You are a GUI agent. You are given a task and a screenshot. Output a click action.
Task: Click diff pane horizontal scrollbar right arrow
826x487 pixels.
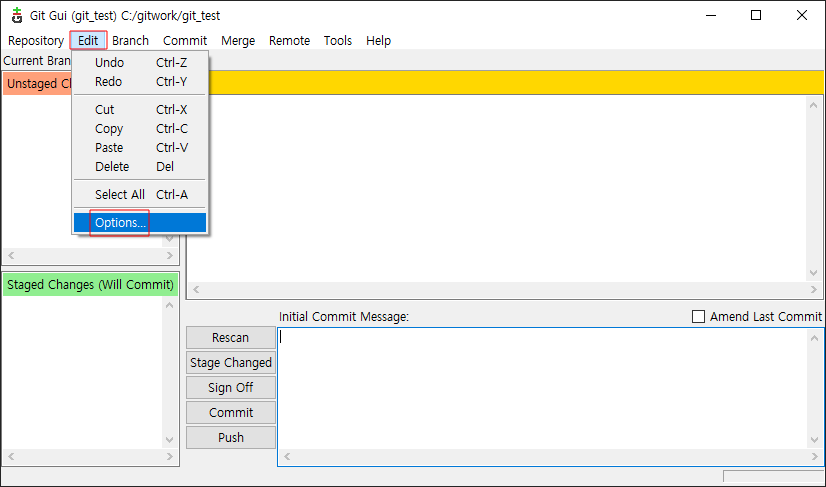tap(814, 289)
